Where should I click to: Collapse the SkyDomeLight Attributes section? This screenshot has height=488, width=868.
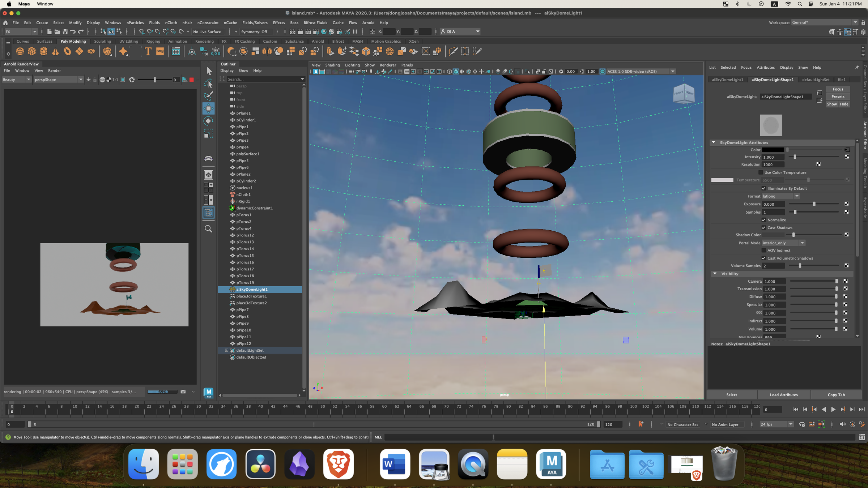coord(714,142)
